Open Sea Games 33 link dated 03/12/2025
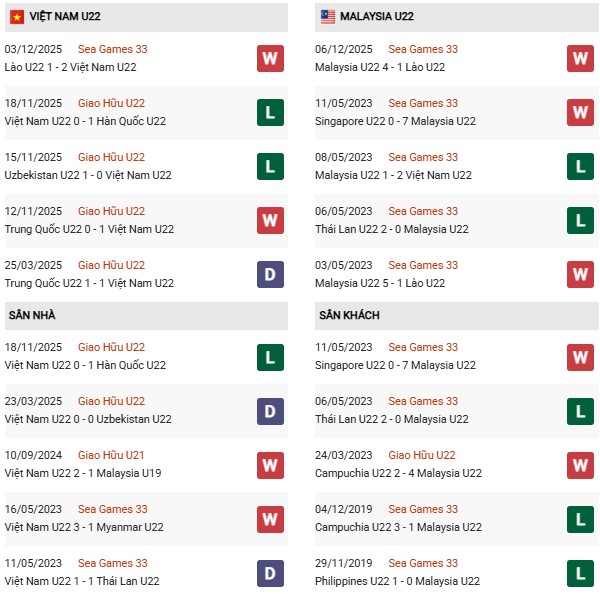This screenshot has width=600, height=594. (112, 49)
